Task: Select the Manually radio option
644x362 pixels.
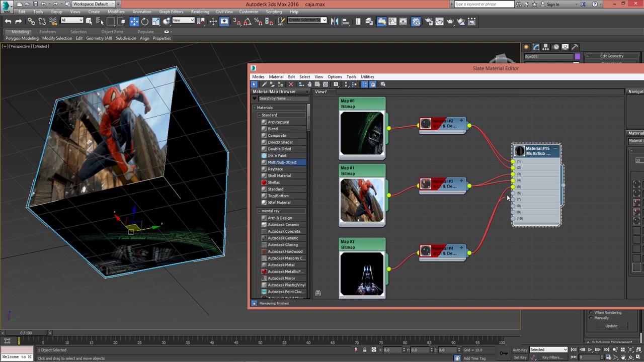Action: 591,318
